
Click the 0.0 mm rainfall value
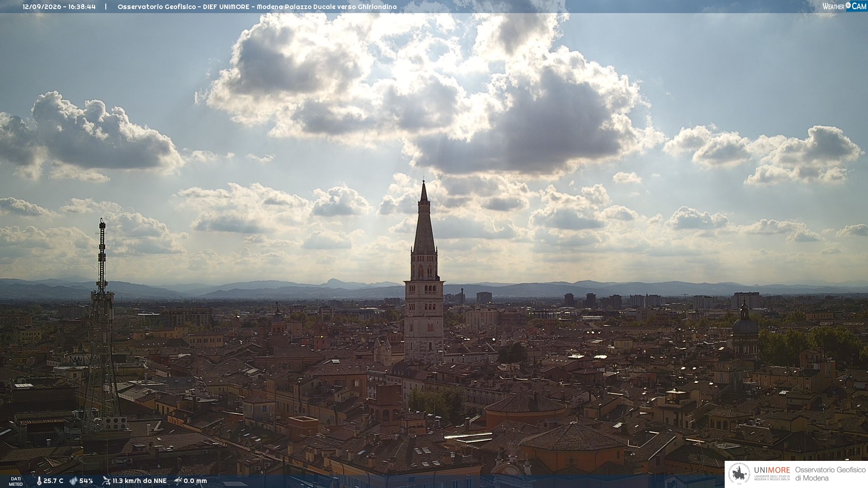pos(195,481)
